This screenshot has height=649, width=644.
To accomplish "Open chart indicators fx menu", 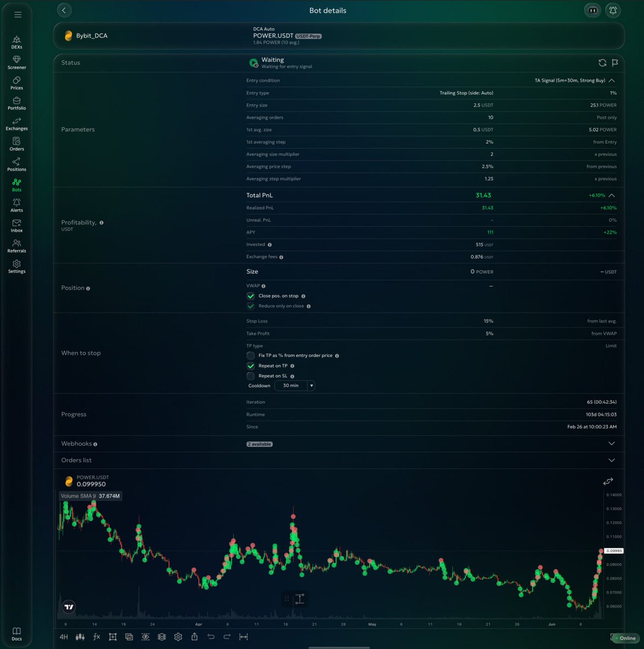I will (97, 637).
